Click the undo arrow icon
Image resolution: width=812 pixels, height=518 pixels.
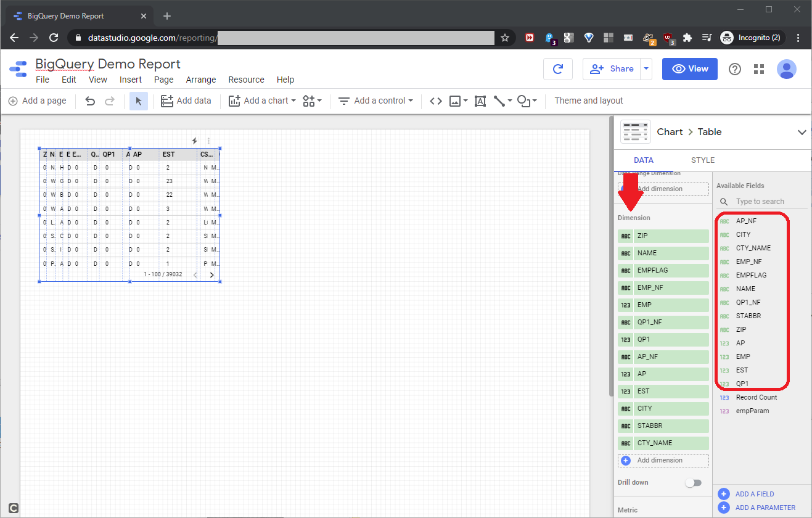pos(91,101)
